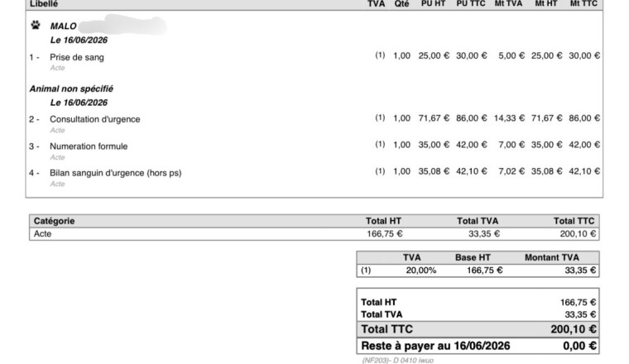Select the Prise de sang line item
The height and width of the screenshot is (364, 629).
[77, 57]
